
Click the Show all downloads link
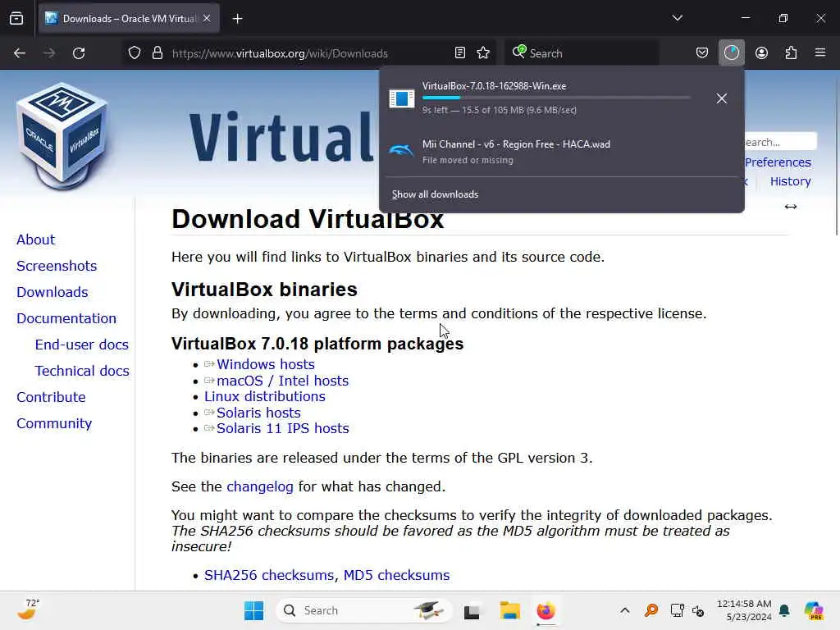point(435,194)
